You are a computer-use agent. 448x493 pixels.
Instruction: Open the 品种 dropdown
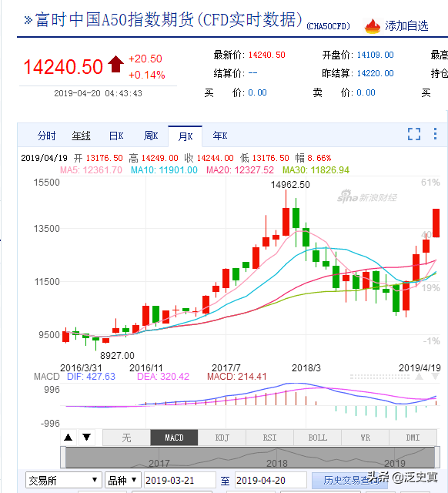click(123, 480)
